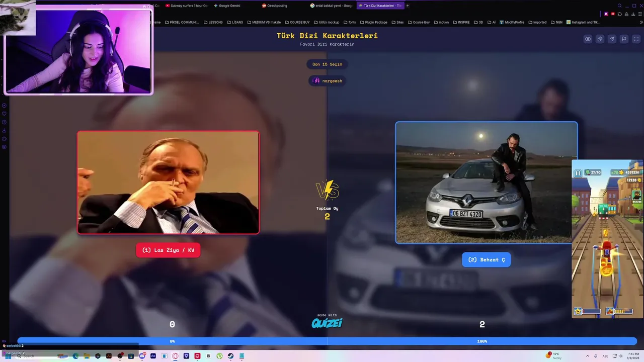Vote for (2) Behzat Ç button
644x362 pixels.
(x=486, y=259)
